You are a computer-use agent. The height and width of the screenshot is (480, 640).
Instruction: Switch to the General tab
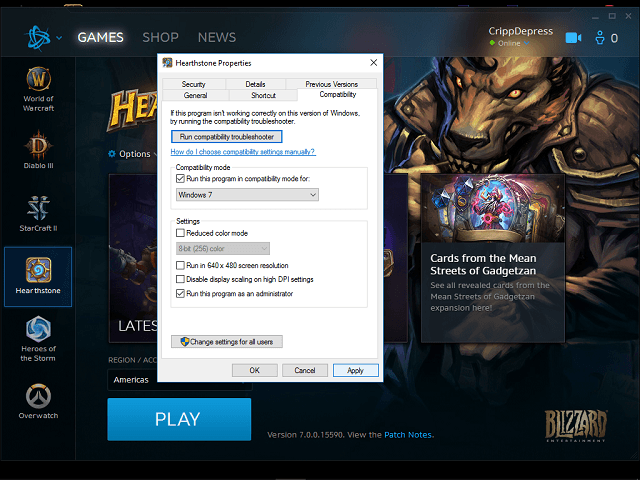pyautogui.click(x=196, y=95)
